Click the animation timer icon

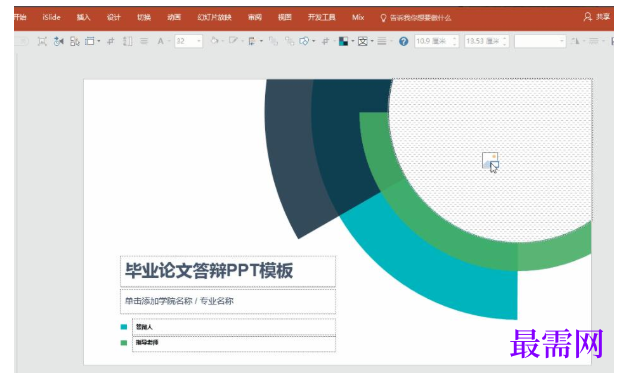pos(58,41)
